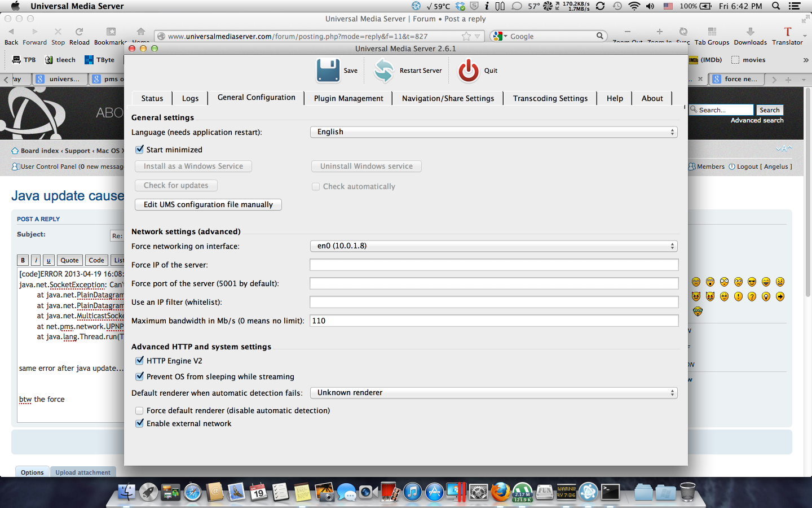812x508 pixels.
Task: Click the Check automatically checkbox
Action: (316, 186)
